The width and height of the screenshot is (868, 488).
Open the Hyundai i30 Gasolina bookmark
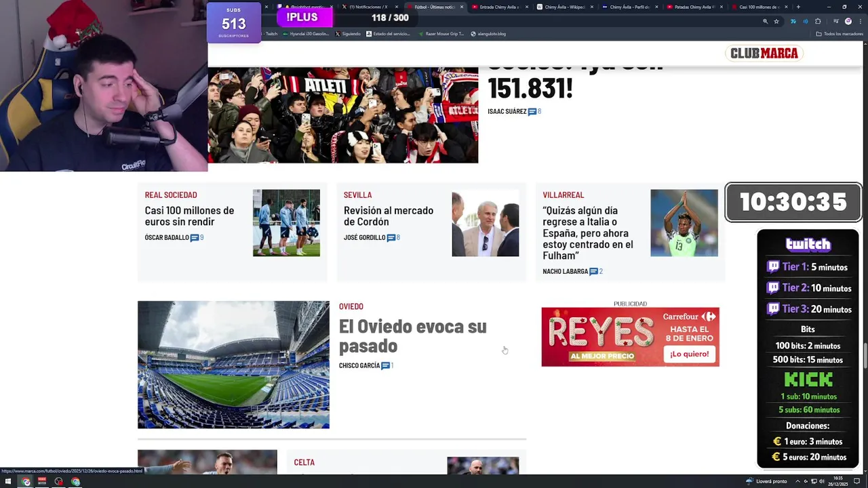(307, 34)
